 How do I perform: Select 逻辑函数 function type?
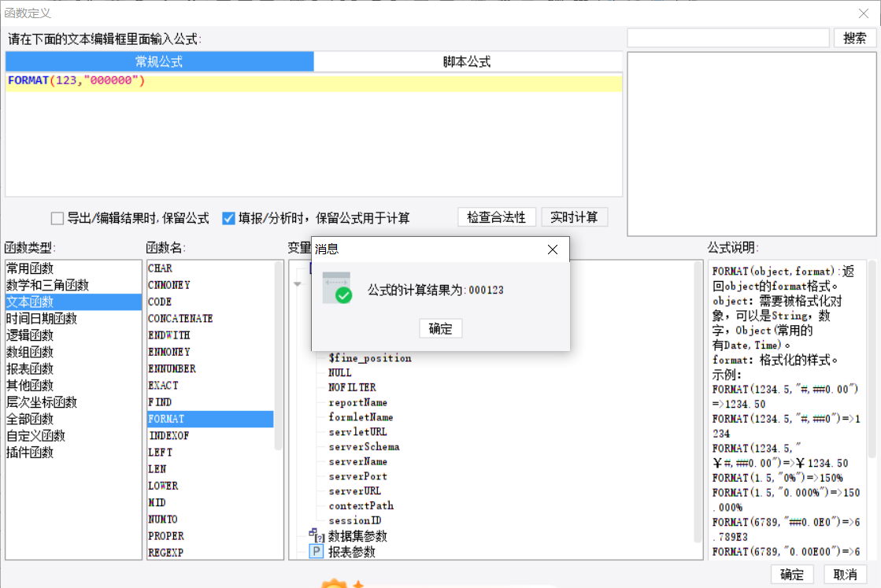[73, 335]
